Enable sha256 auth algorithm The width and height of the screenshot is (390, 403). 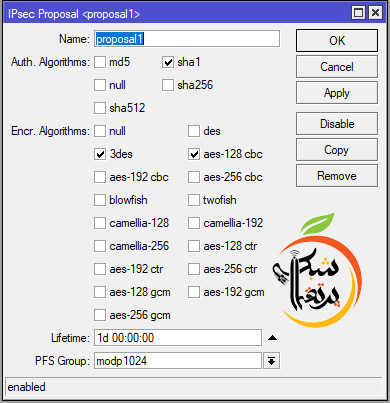pyautogui.click(x=168, y=85)
